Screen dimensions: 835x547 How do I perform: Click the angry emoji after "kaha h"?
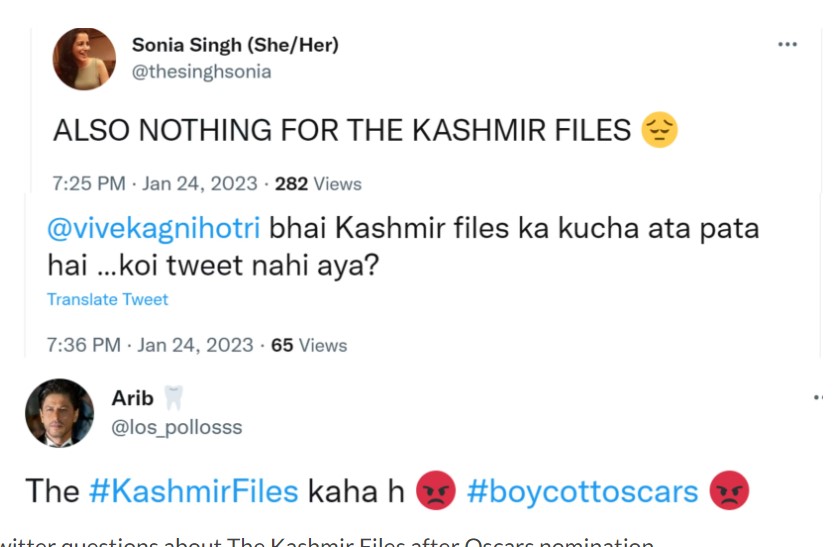(x=435, y=491)
